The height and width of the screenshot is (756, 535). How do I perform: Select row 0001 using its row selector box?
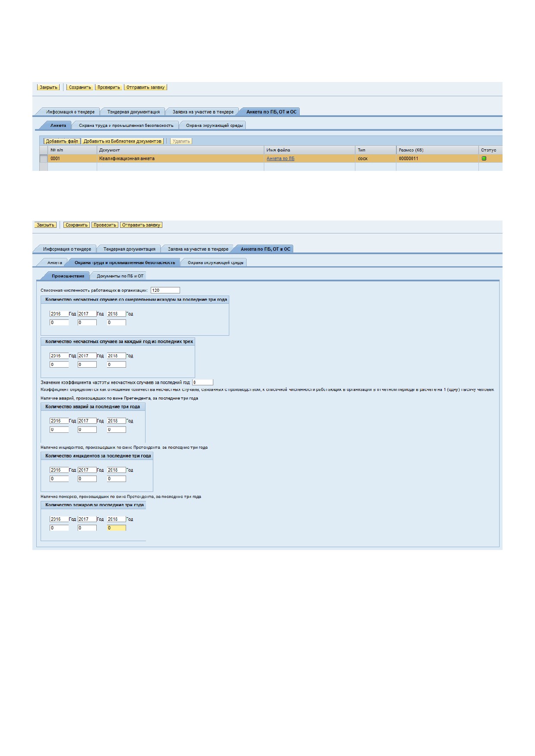[43, 159]
